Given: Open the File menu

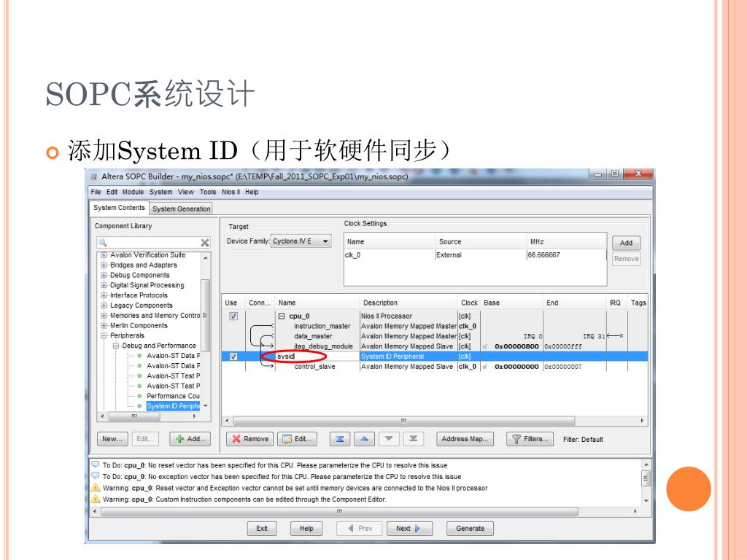Looking at the screenshot, I should pos(96,192).
